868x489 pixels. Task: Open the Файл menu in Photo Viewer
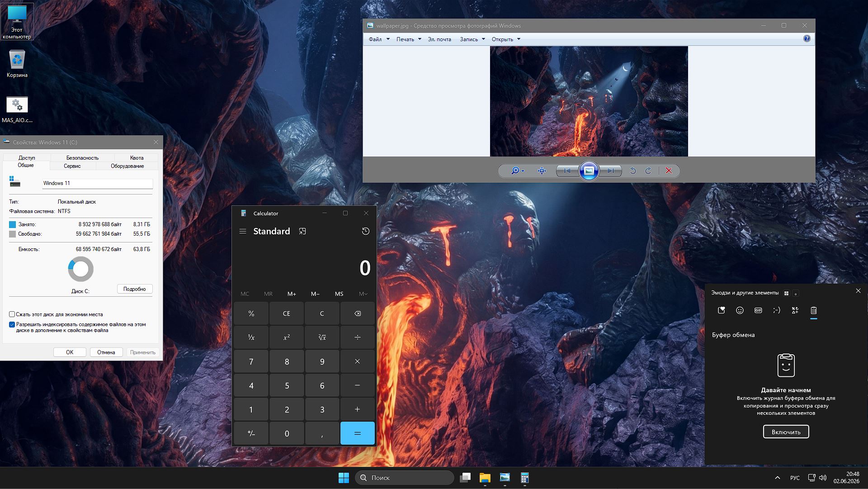(379, 39)
